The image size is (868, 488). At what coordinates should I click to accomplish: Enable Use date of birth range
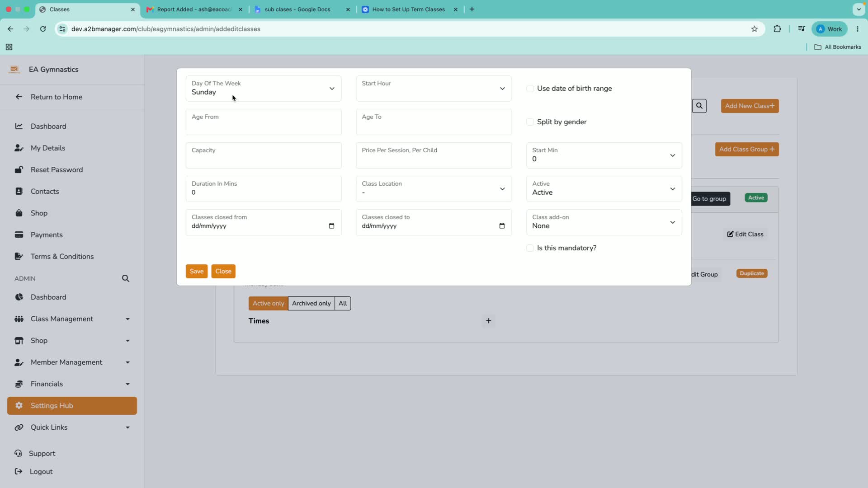pyautogui.click(x=530, y=89)
